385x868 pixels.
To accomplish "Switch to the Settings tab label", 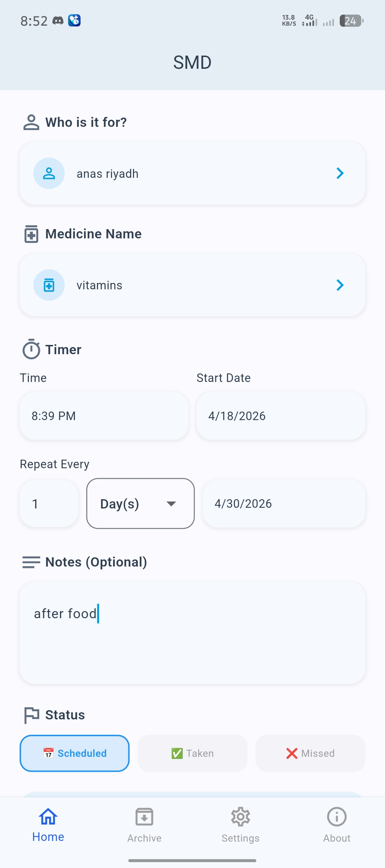I will 241,838.
